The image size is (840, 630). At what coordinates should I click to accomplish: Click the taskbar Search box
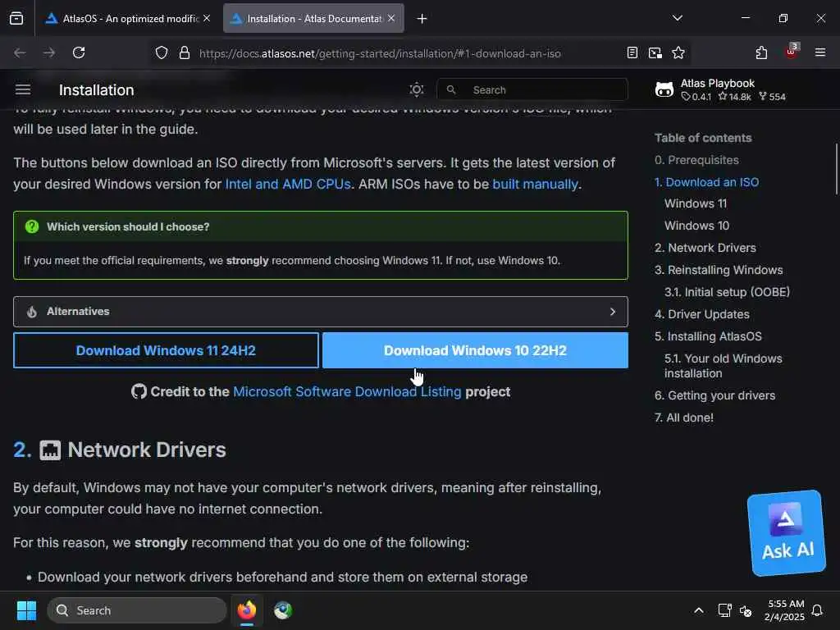pyautogui.click(x=137, y=610)
